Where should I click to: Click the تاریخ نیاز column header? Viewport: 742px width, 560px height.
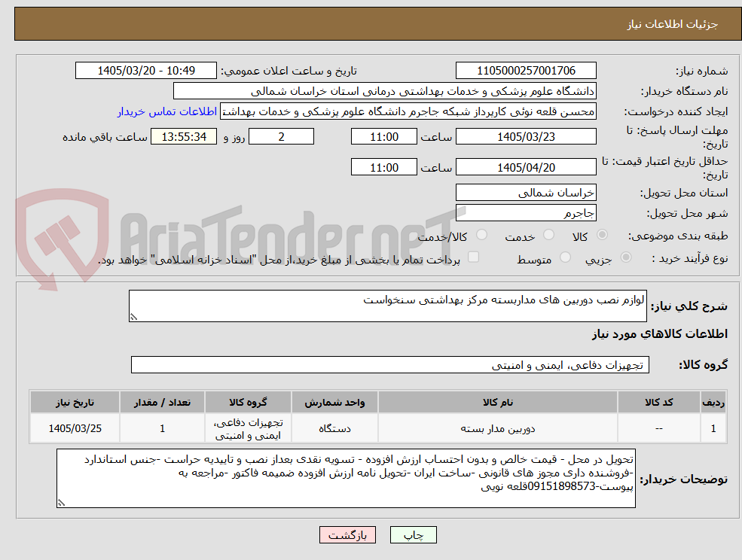tap(75, 403)
